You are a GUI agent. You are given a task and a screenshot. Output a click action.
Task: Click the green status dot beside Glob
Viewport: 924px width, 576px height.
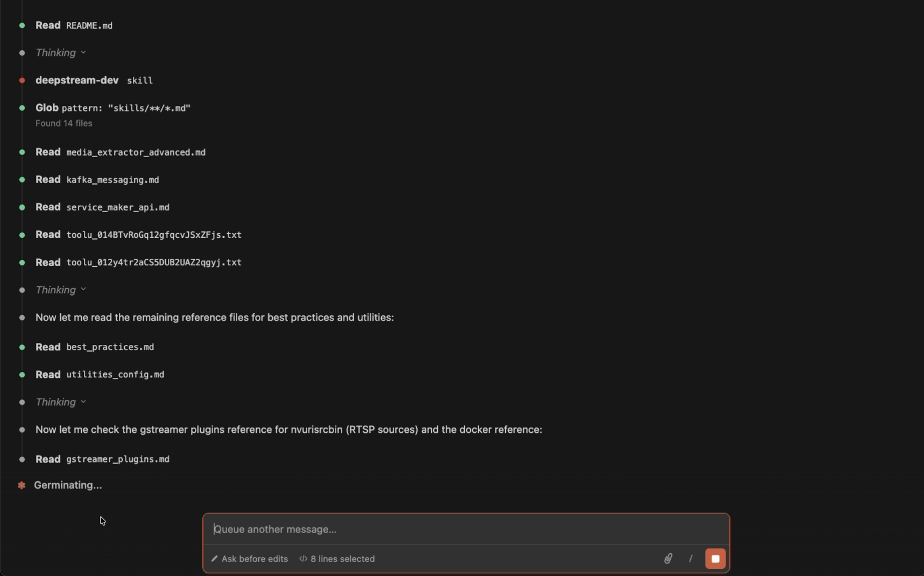pos(22,108)
